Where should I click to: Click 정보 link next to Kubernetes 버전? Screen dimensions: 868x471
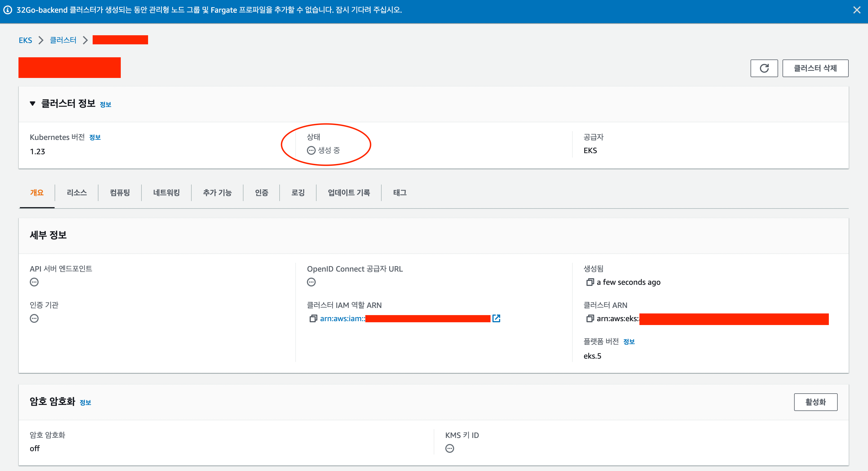click(95, 137)
